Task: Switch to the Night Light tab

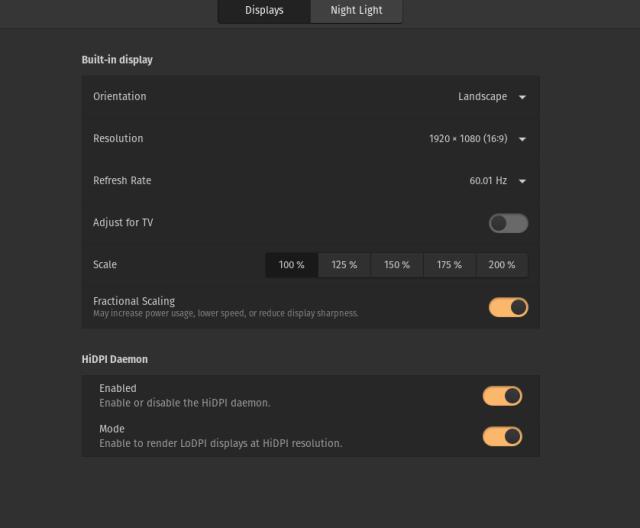Action: [x=356, y=11]
